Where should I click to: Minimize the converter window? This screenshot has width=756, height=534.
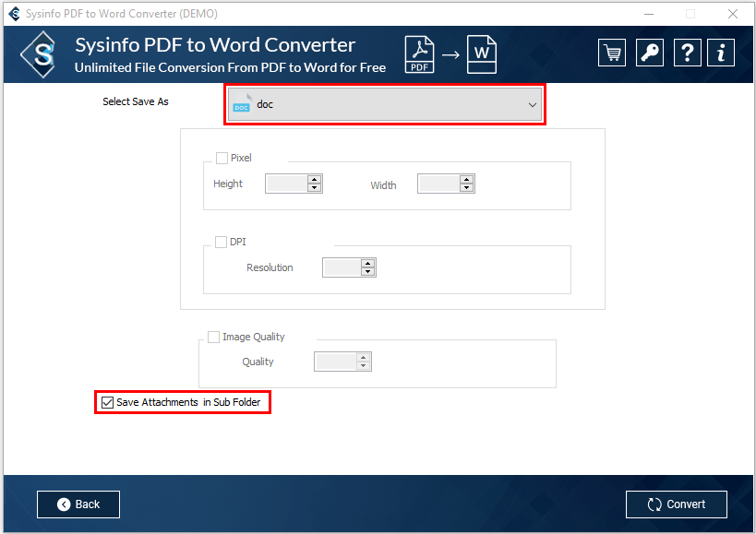[x=648, y=14]
